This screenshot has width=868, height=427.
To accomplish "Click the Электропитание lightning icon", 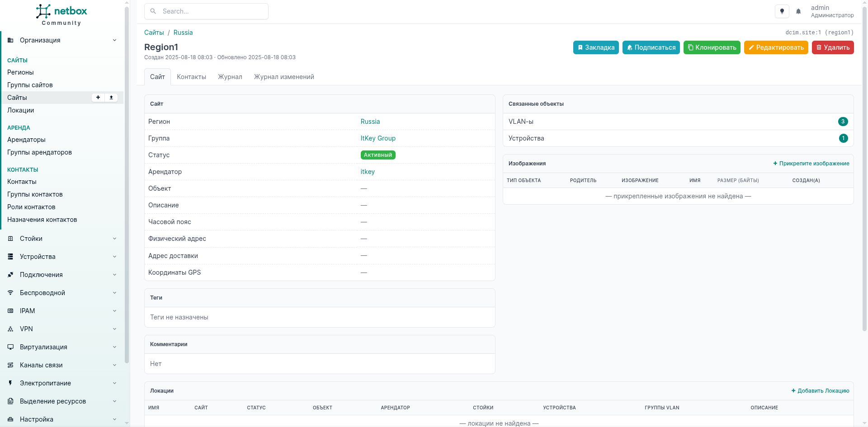I will tap(10, 383).
